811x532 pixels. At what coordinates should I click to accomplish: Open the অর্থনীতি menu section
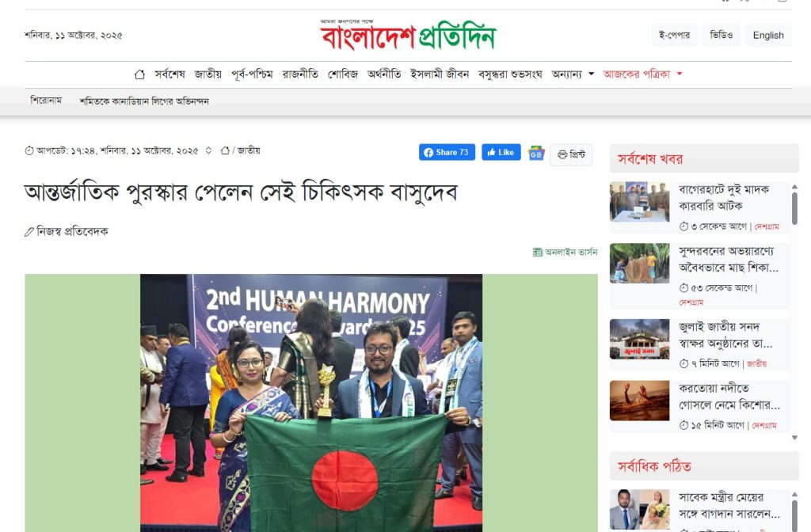point(384,74)
